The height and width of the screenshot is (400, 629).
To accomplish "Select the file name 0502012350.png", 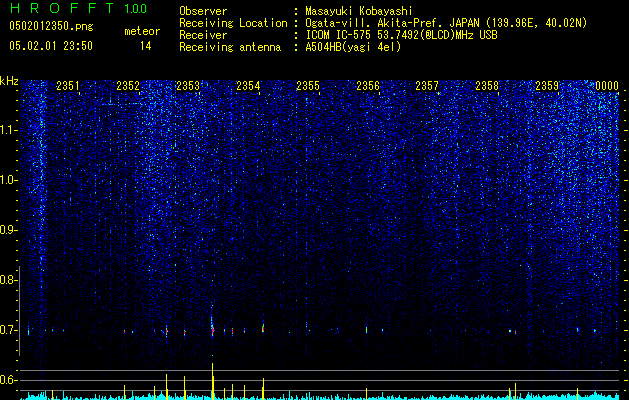I will [51, 26].
